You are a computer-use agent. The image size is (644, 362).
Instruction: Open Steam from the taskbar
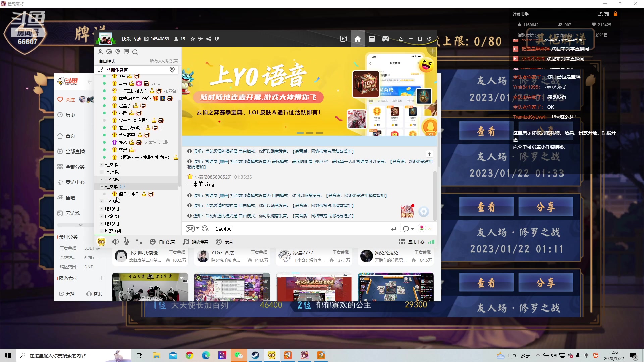[255, 355]
